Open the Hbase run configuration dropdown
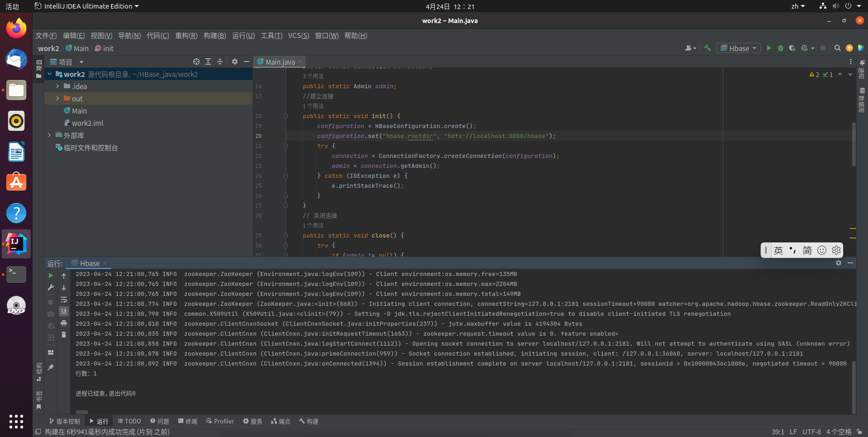Image resolution: width=868 pixels, height=437 pixels. pos(739,48)
